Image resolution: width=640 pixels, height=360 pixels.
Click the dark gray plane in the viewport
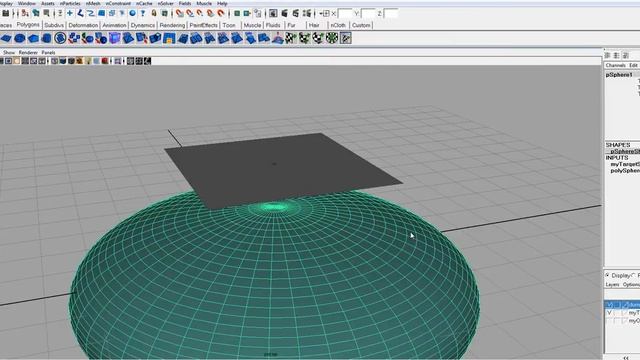283,171
